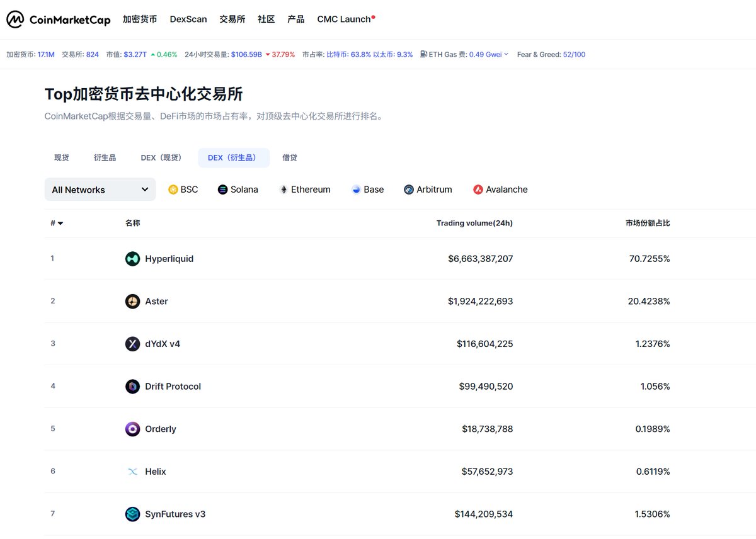The width and height of the screenshot is (756, 539).
Task: Switch to the 借贷 tab
Action: tap(290, 158)
